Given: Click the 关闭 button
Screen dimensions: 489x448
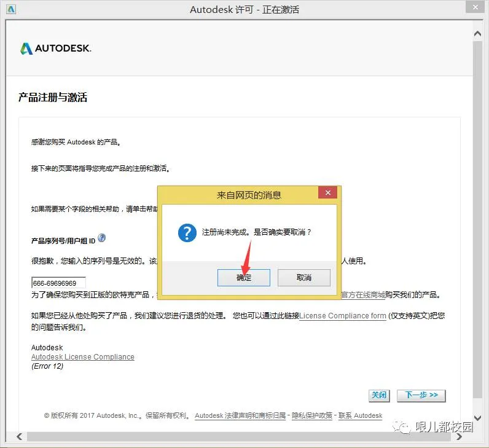Looking at the screenshot, I should 379,396.
